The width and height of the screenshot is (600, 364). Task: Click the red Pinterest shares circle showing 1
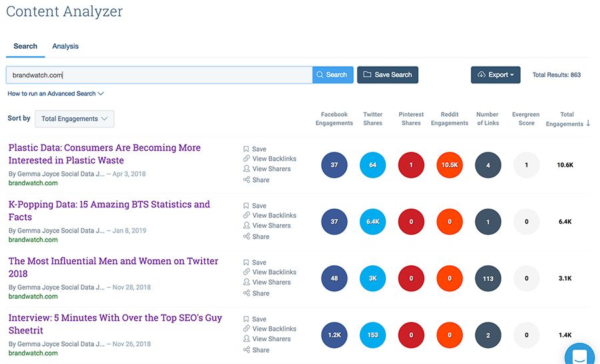(x=411, y=165)
